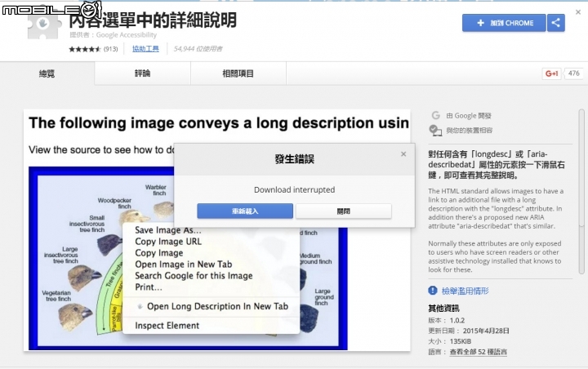This screenshot has height=369, width=588.
Task: Switch to the 相關項目 related tab
Action: tap(238, 73)
